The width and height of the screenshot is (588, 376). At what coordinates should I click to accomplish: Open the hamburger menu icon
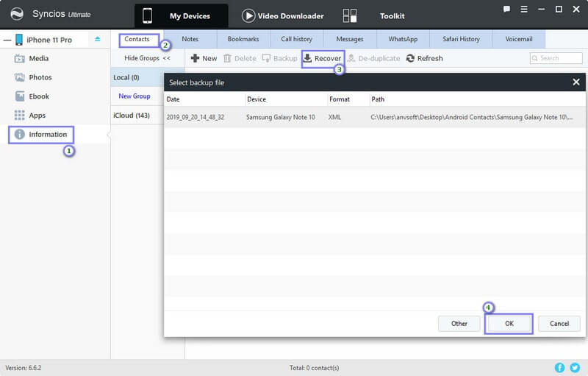[x=524, y=9]
